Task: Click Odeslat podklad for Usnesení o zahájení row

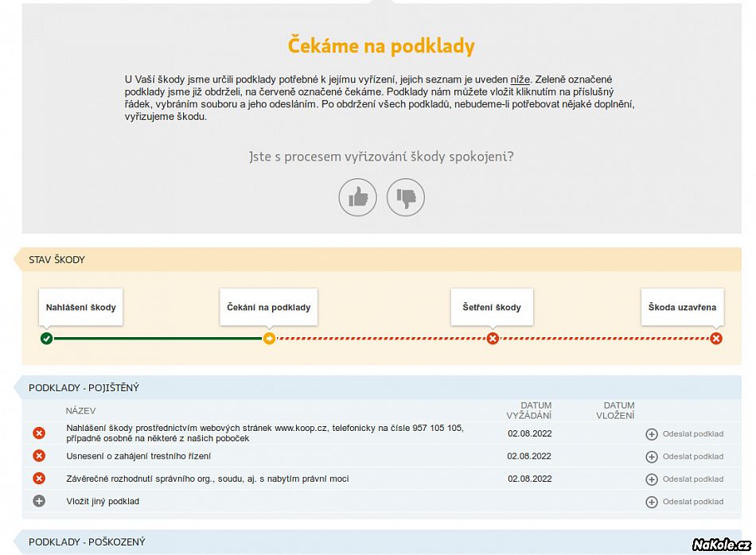Action: pyautogui.click(x=684, y=456)
